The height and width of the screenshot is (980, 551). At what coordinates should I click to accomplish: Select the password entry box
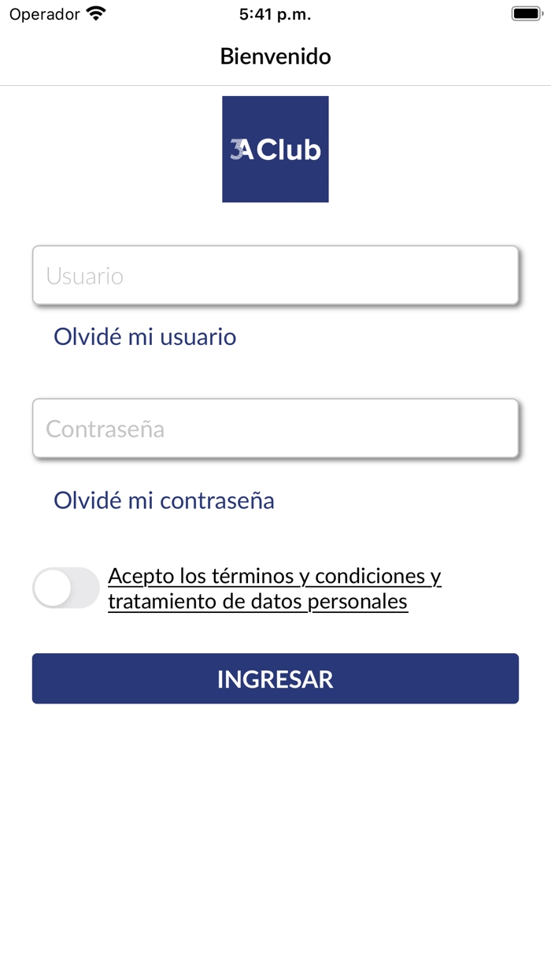275,429
